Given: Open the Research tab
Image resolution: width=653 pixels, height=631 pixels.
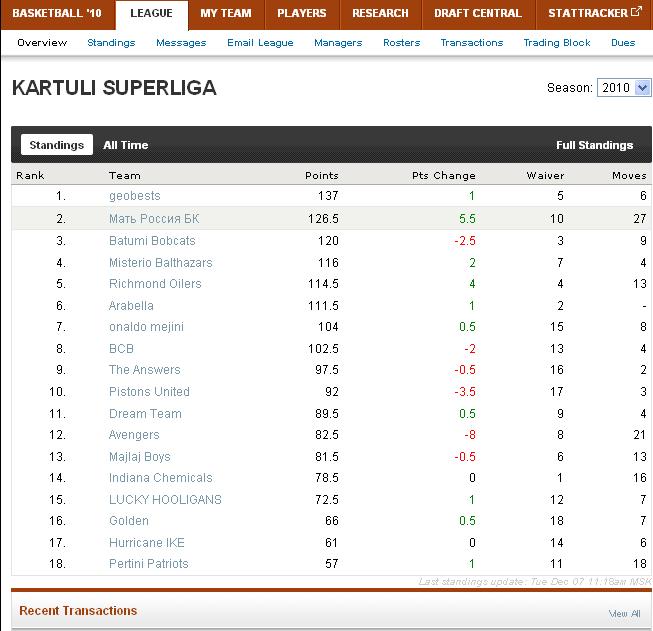Looking at the screenshot, I should point(381,13).
